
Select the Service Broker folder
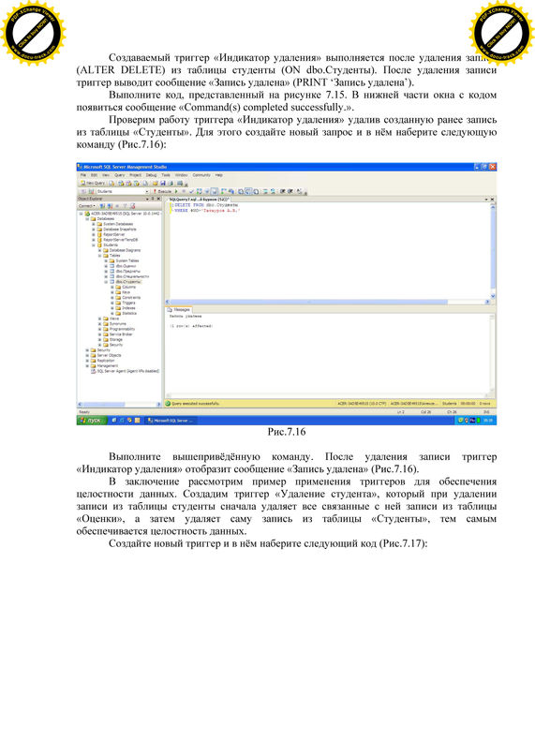pyautogui.click(x=121, y=334)
